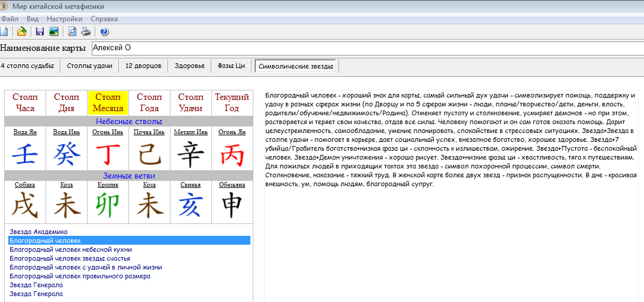Open an existing chart file

tap(22, 31)
